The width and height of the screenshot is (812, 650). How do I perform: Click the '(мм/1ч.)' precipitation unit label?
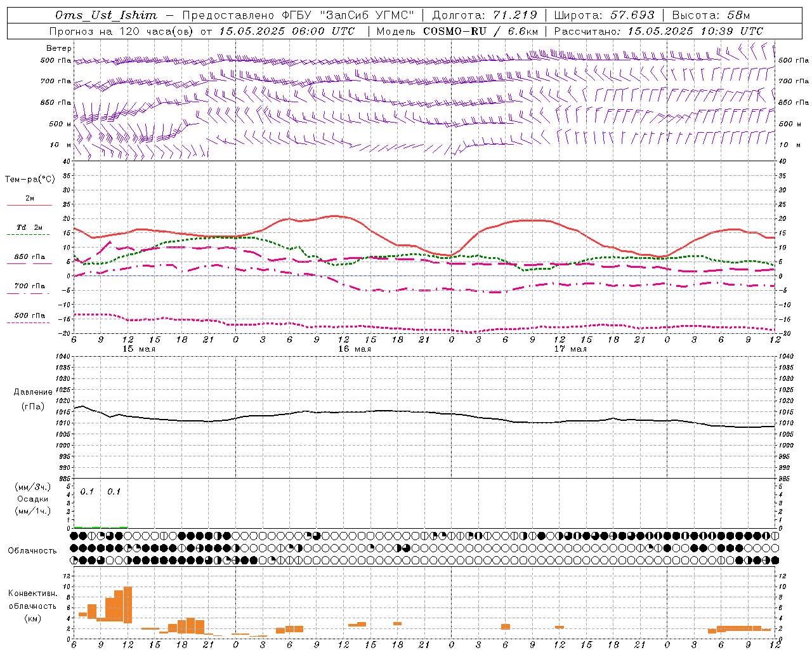point(32,511)
